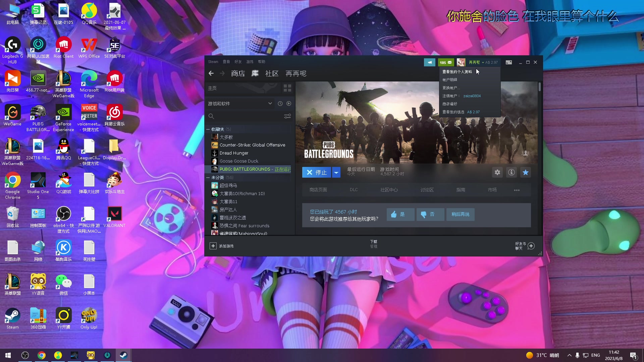This screenshot has width=644, height=362.
Task: View my wallet A$ 2.97
Action: coord(461,112)
